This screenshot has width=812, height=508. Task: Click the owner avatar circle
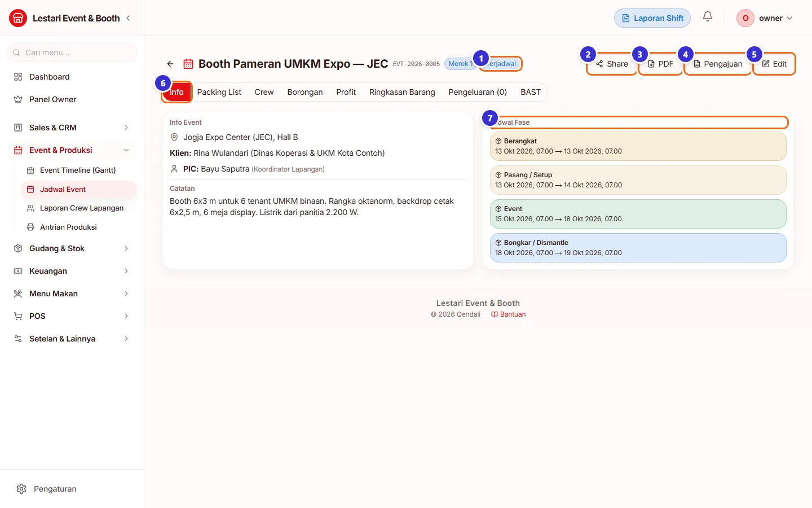(x=745, y=18)
